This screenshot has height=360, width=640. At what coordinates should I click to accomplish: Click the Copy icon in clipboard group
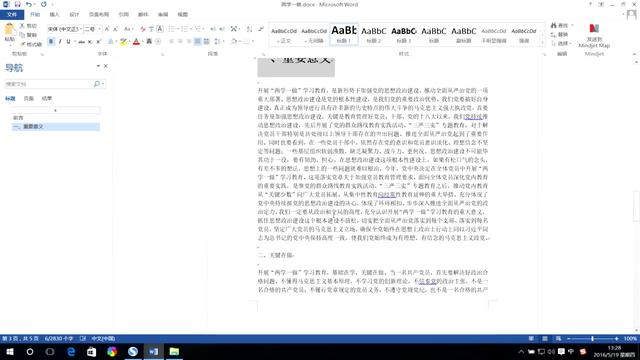pos(22,35)
